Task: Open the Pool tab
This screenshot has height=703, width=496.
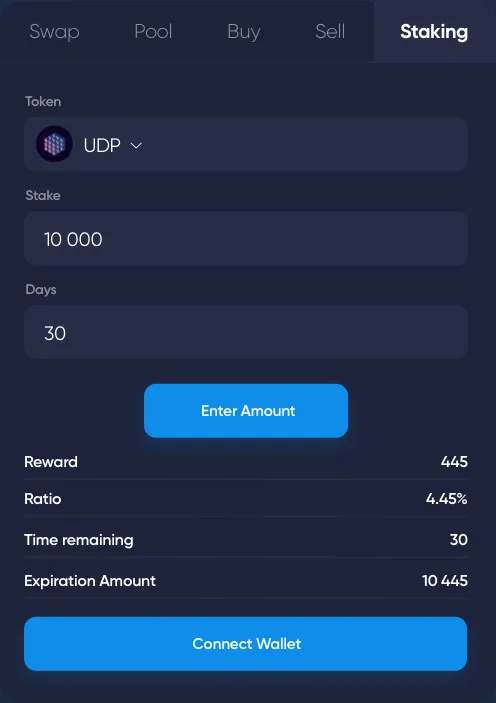Action: coord(153,31)
